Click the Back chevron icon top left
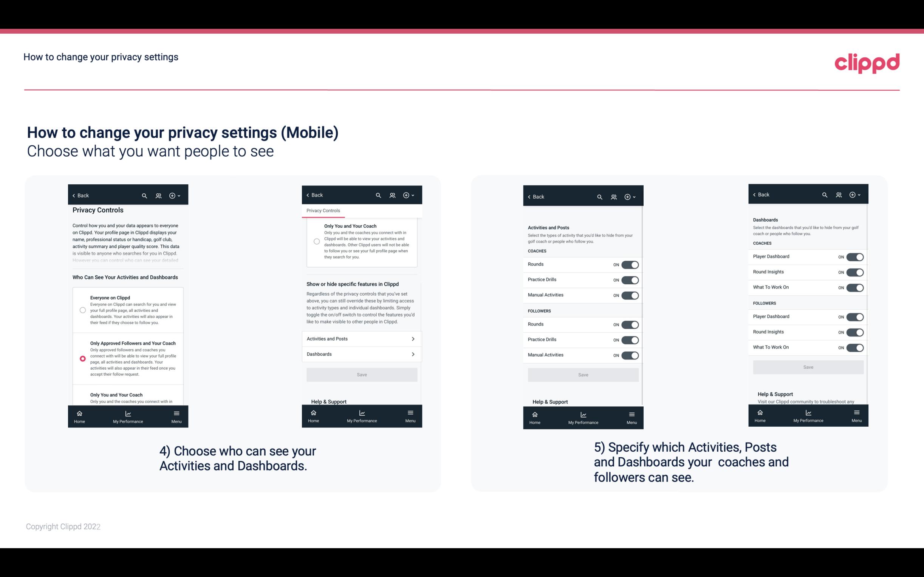The image size is (924, 577). [x=74, y=195]
